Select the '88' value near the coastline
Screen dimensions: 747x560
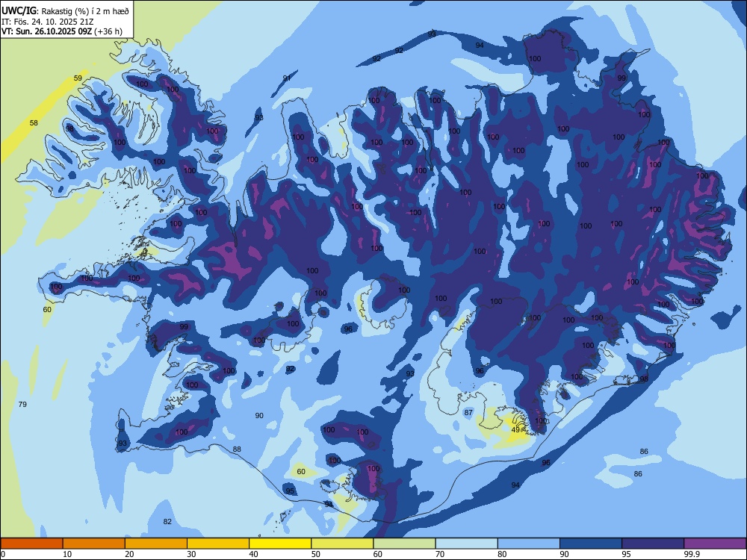coord(237,449)
